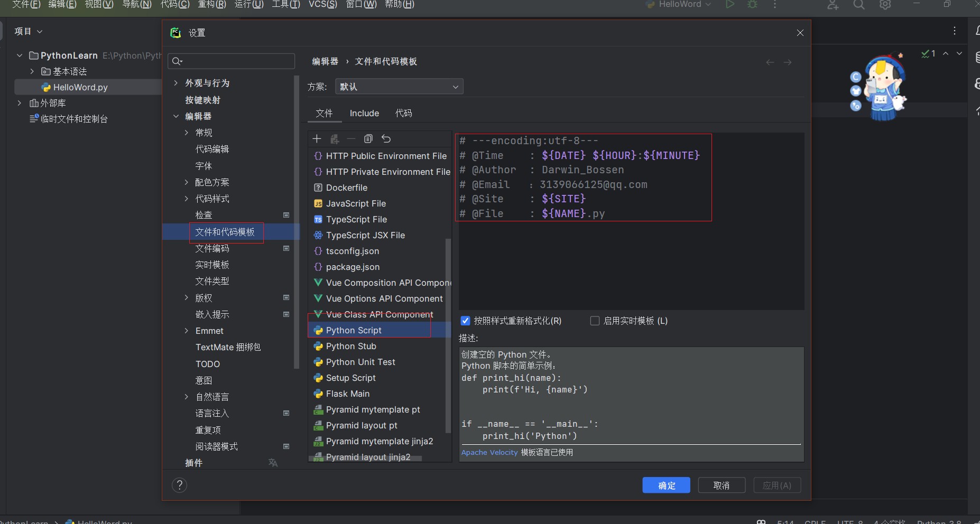Cancel the dialog with 取消 button
The image size is (980, 524).
(x=722, y=485)
